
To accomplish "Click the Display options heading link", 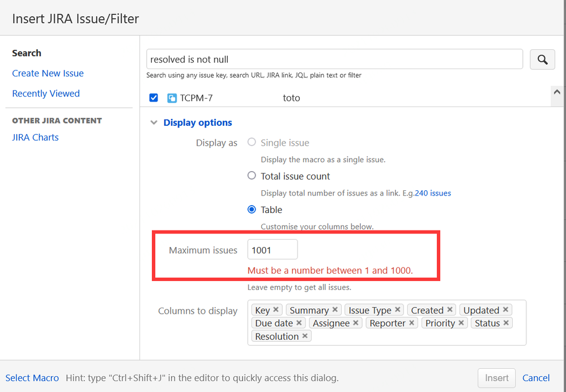I will click(x=198, y=122).
